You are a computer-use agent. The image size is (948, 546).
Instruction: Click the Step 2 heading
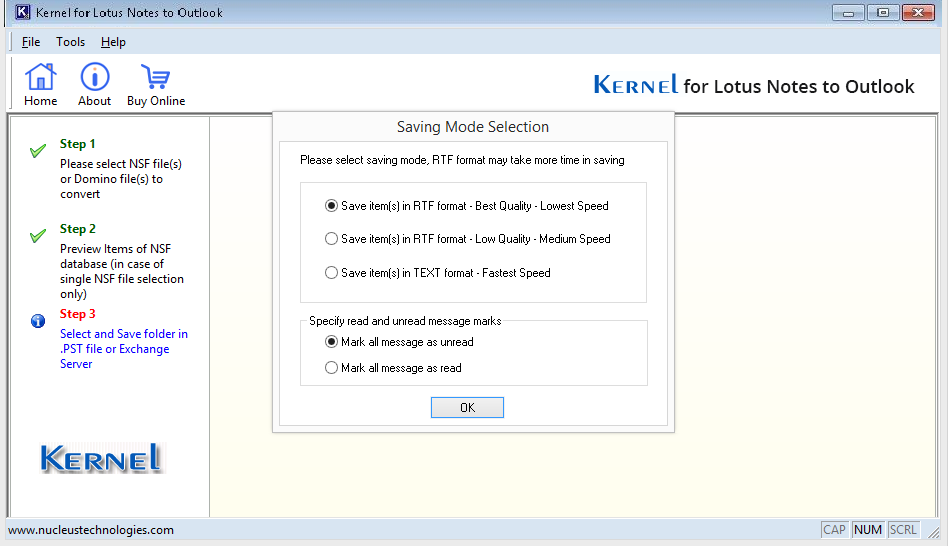77,229
